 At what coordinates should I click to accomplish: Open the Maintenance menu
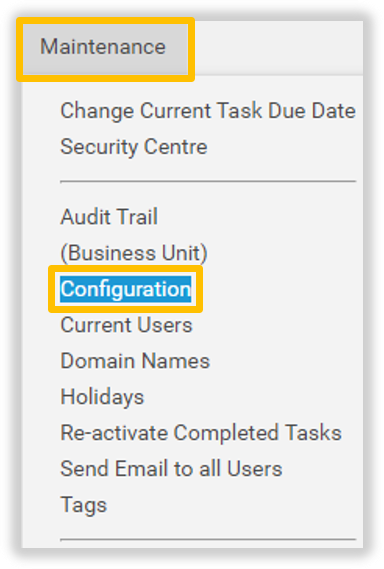(105, 49)
